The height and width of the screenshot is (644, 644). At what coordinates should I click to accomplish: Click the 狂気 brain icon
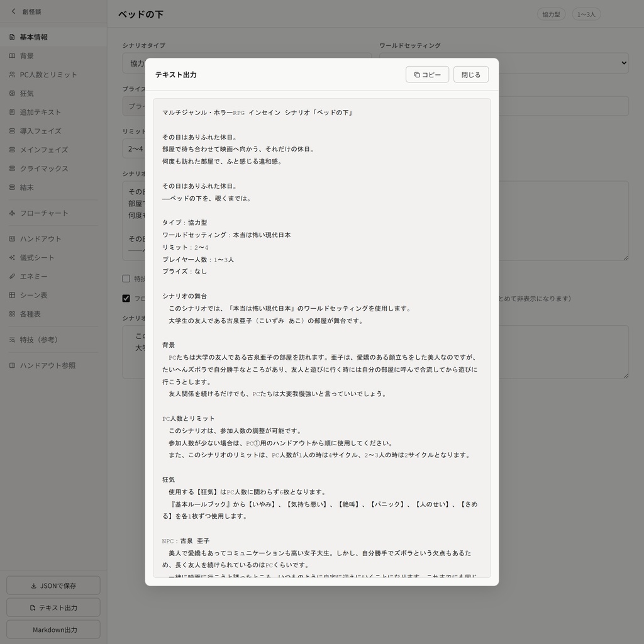(x=12, y=93)
